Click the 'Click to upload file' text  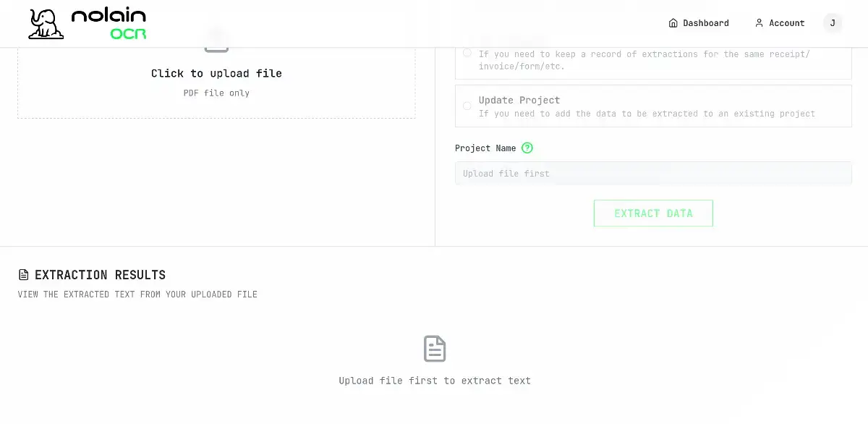point(216,73)
